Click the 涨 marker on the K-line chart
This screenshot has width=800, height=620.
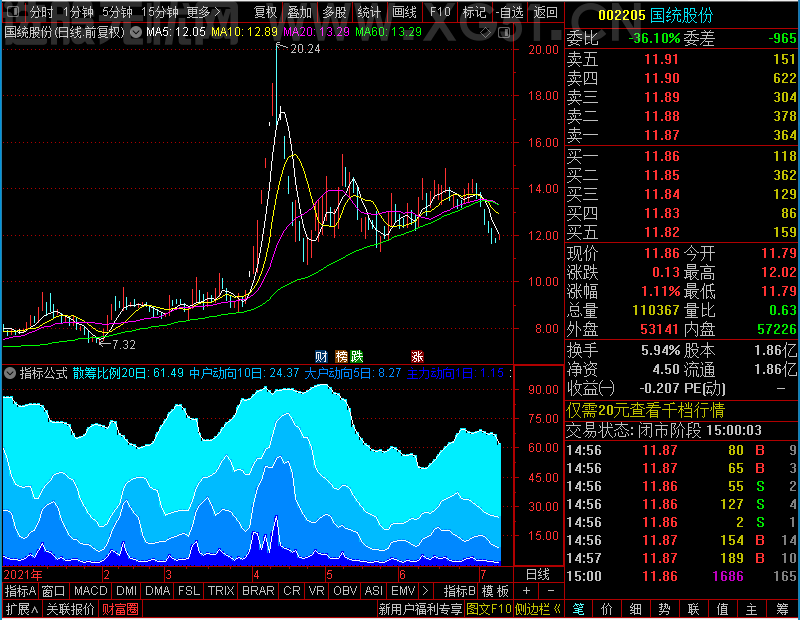[x=417, y=356]
